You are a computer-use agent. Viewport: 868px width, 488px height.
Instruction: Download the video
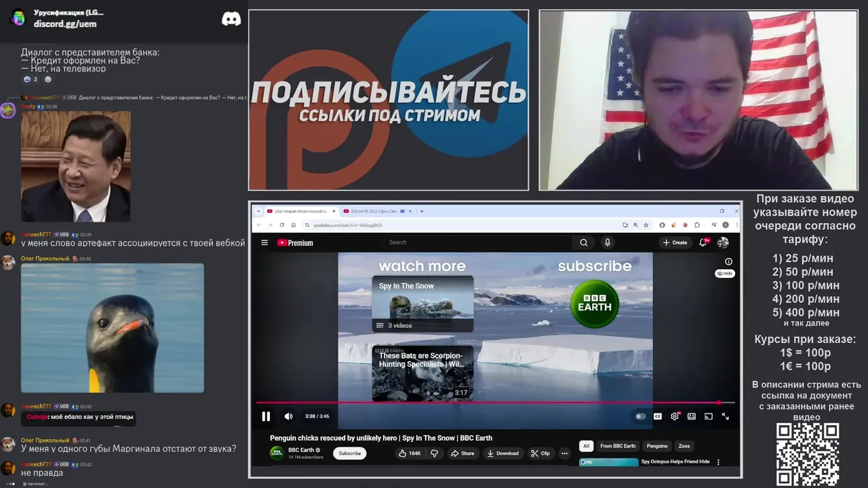coord(503,453)
